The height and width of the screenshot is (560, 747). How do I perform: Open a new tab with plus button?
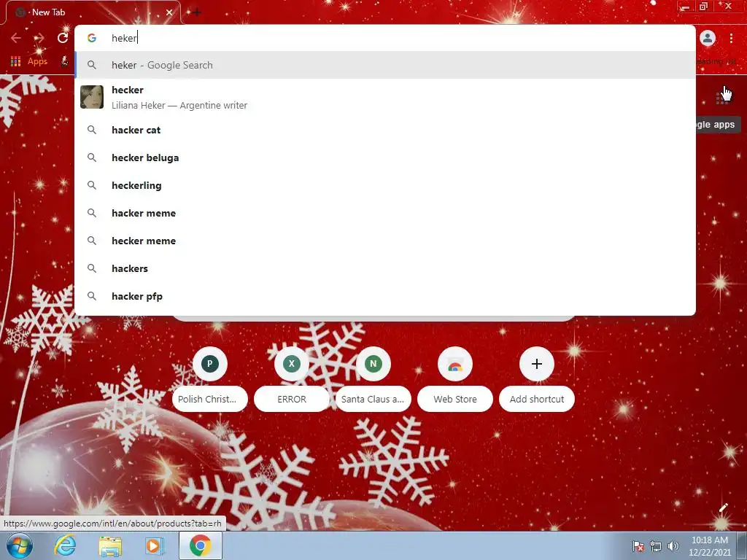click(x=196, y=12)
